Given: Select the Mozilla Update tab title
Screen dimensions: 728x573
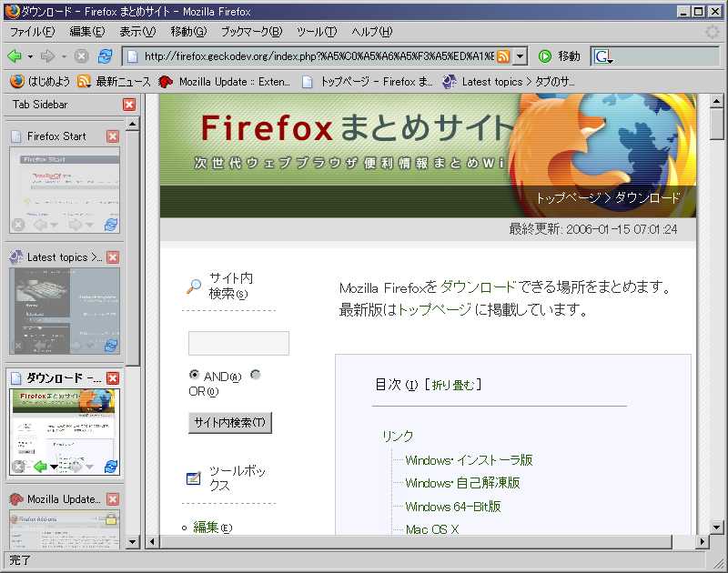Looking at the screenshot, I should pyautogui.click(x=64, y=499).
